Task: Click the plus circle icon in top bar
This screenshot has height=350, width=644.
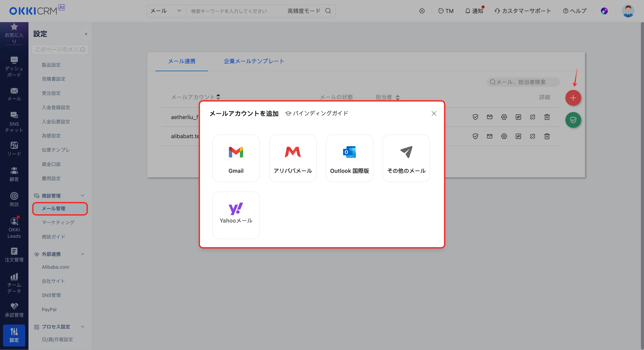Action: [422, 11]
